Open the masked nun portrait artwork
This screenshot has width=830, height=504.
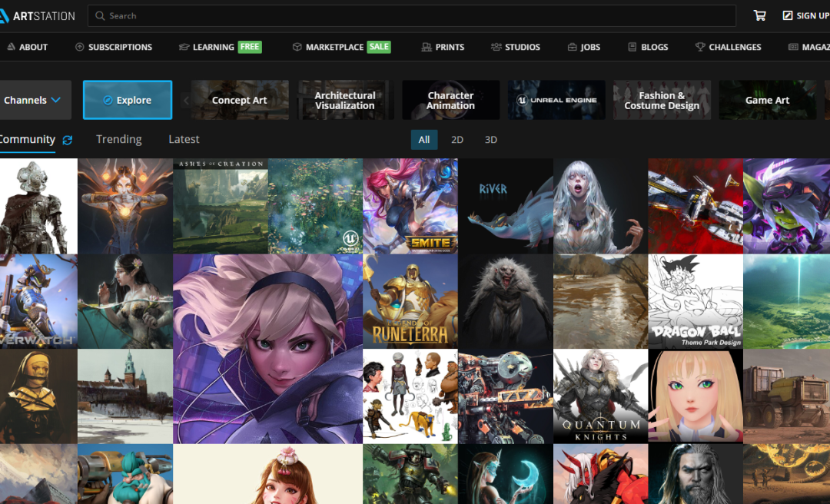tap(38, 396)
